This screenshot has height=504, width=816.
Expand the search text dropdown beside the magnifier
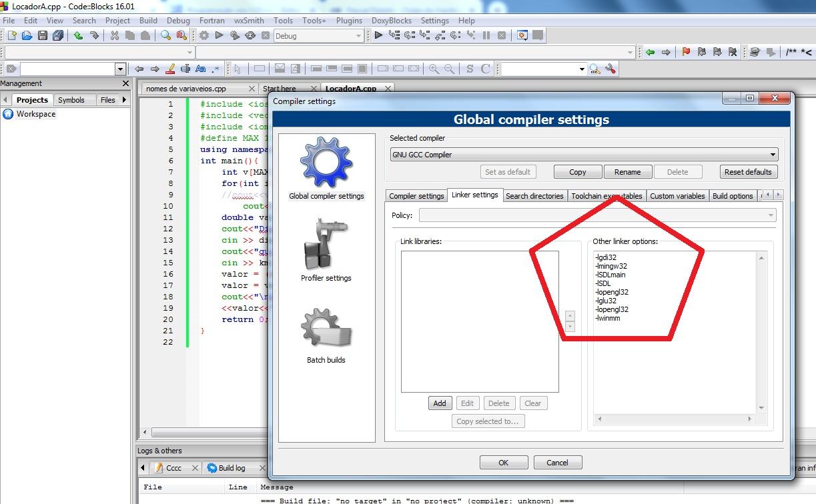click(x=582, y=69)
